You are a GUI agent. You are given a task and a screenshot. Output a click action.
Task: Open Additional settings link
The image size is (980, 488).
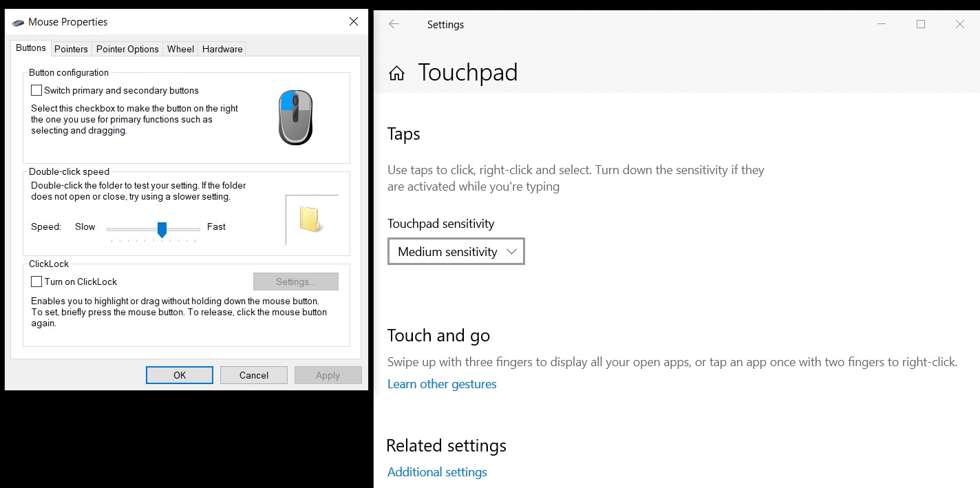coord(437,472)
